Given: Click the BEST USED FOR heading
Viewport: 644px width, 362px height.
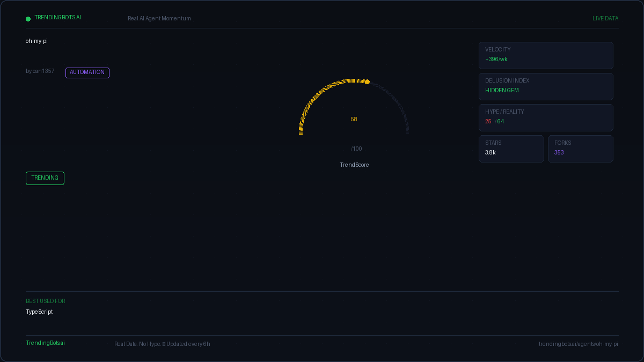Looking at the screenshot, I should (x=46, y=301).
